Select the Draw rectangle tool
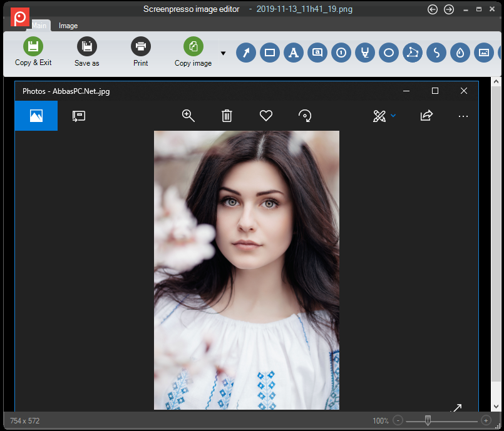The image size is (504, 431). 270,53
